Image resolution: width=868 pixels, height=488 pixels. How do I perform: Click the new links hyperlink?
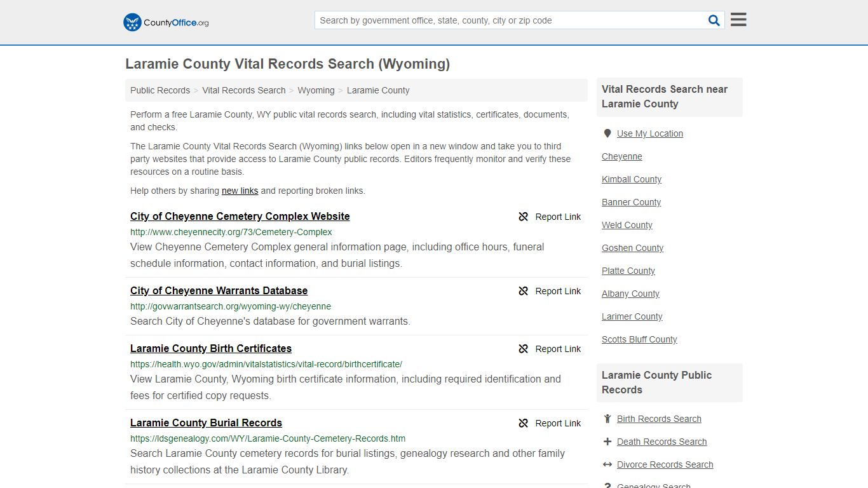[x=240, y=191]
